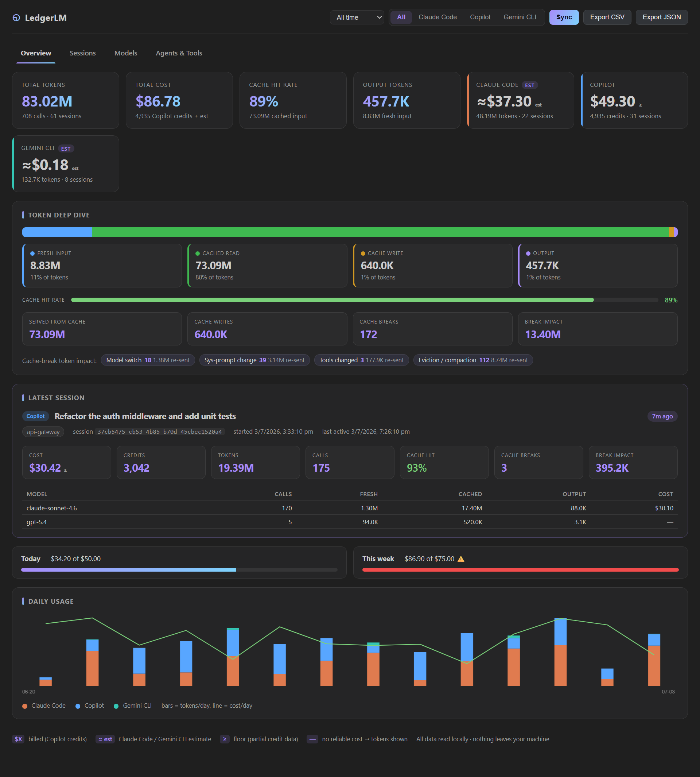The height and width of the screenshot is (777, 700).
Task: Click the Credits 3,042 value
Action: coord(137,468)
